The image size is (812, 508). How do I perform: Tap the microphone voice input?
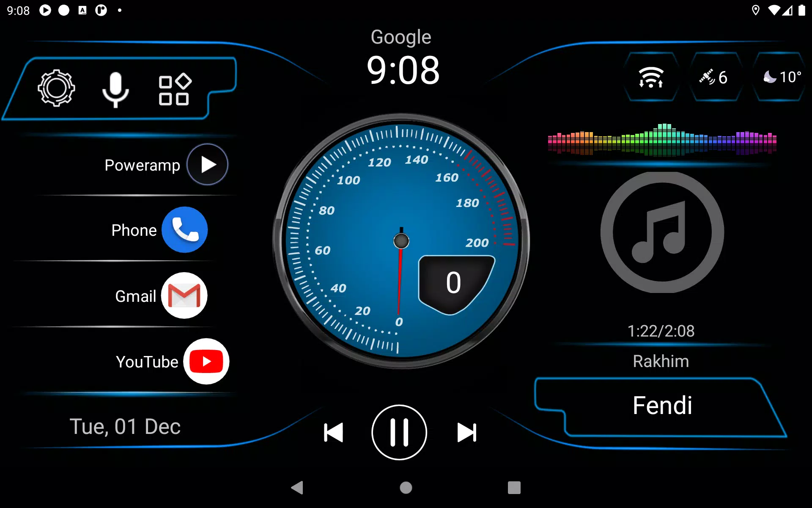click(115, 87)
